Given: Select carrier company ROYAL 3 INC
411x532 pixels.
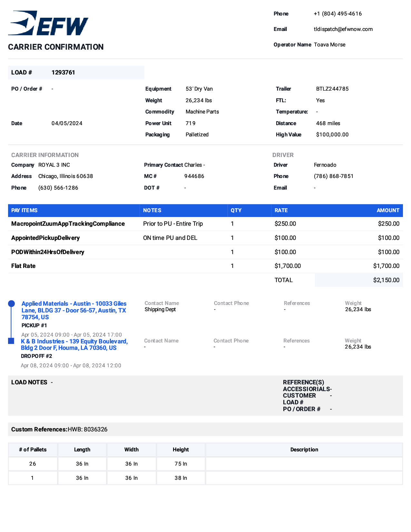Looking at the screenshot, I should (x=54, y=165).
